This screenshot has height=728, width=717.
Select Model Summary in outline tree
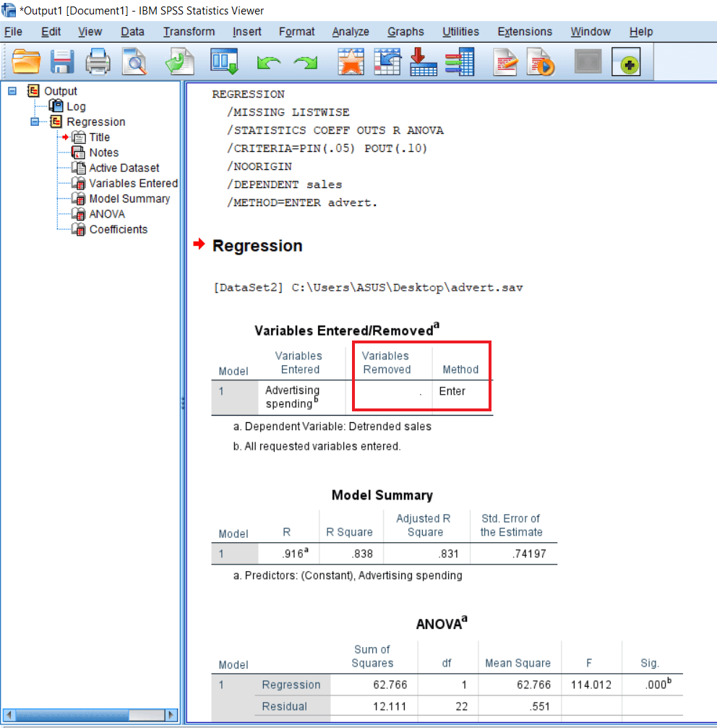tap(129, 199)
